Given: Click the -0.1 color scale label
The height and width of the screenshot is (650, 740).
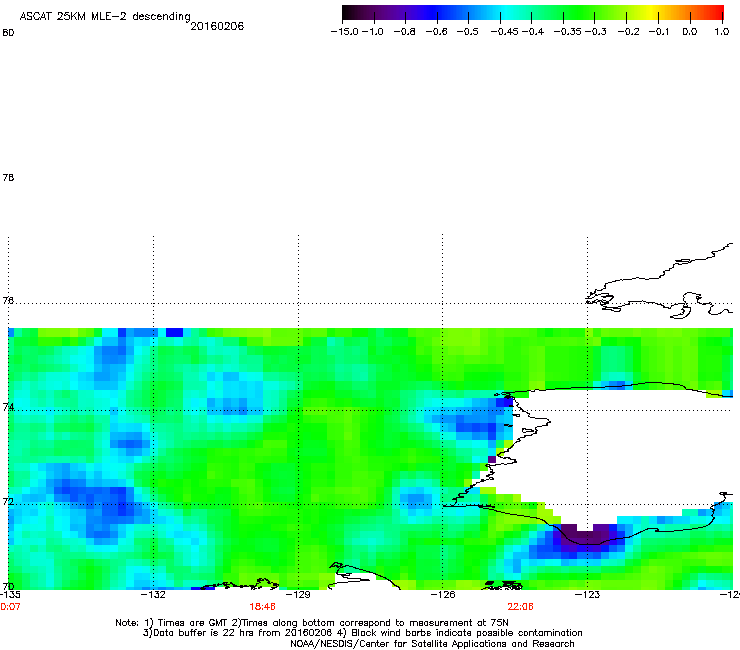Looking at the screenshot, I should pyautogui.click(x=659, y=32).
